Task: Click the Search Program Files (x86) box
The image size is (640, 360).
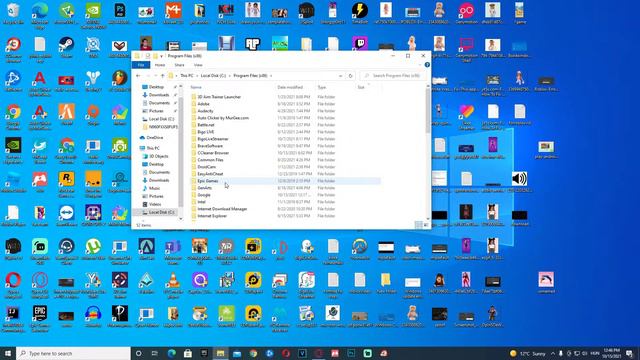Action: tap(393, 76)
